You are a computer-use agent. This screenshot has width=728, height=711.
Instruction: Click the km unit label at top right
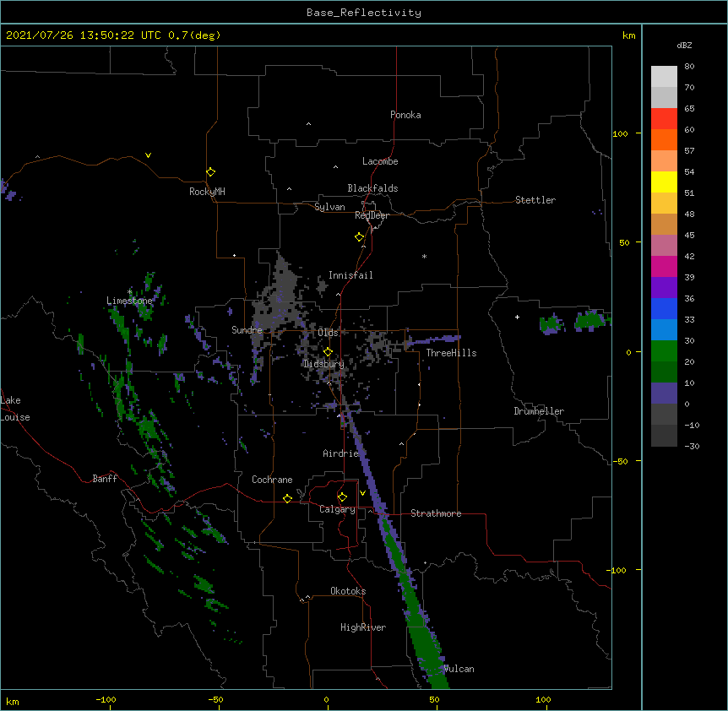pyautogui.click(x=628, y=35)
